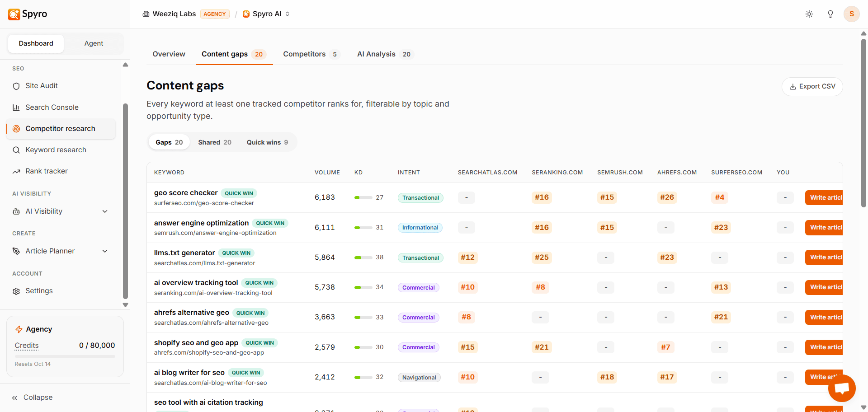Click the Weeziq Labs building icon
The image size is (868, 412).
click(x=146, y=14)
